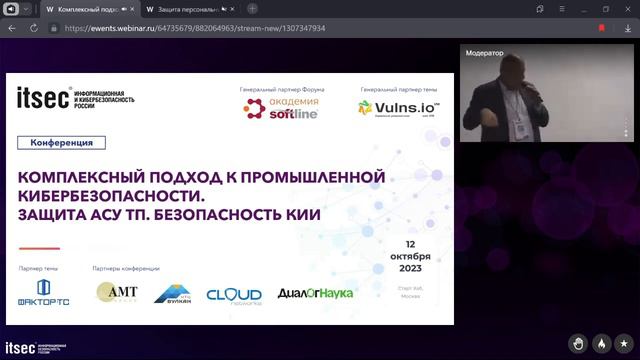Viewport: 640px width, 360px height.
Task: Click the Вулкан partner logo
Action: tap(173, 294)
